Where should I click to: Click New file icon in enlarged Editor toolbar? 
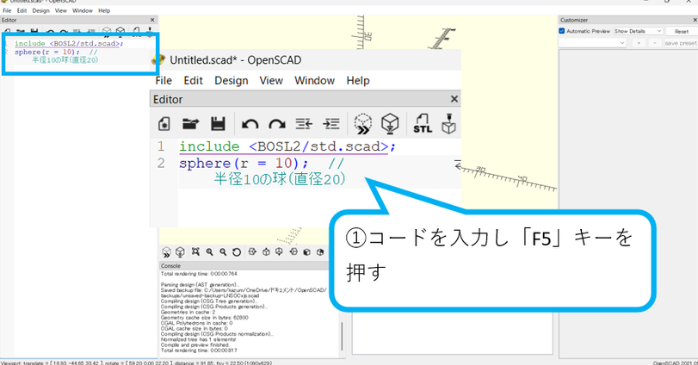[x=164, y=123]
